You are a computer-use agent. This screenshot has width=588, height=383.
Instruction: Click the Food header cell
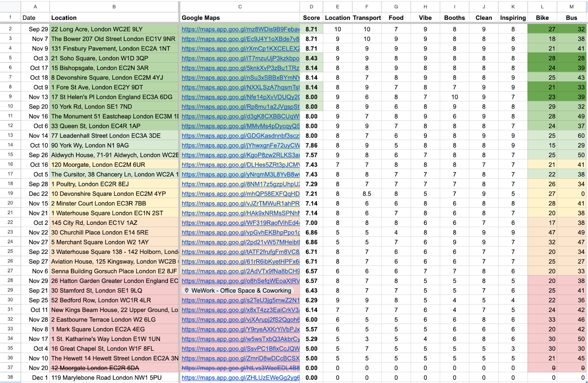pyautogui.click(x=396, y=18)
